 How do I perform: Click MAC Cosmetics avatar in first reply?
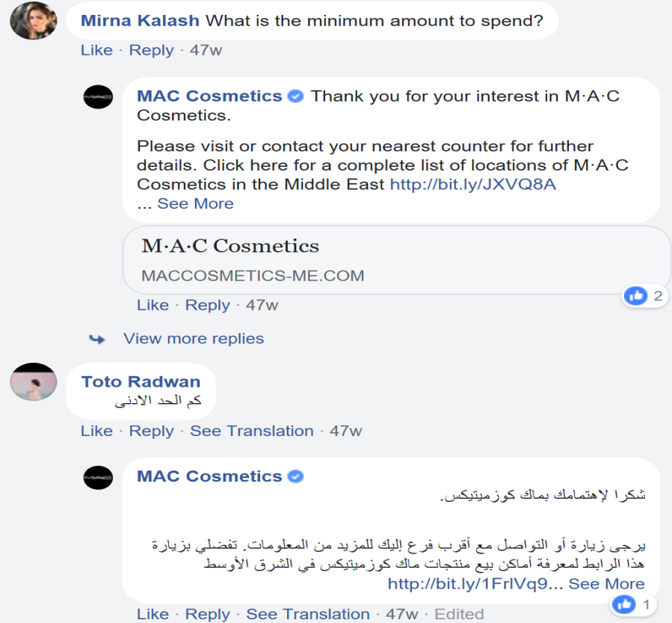coord(98,96)
